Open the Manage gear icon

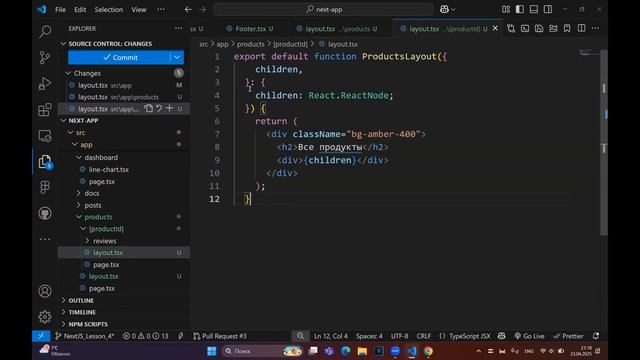(45, 317)
